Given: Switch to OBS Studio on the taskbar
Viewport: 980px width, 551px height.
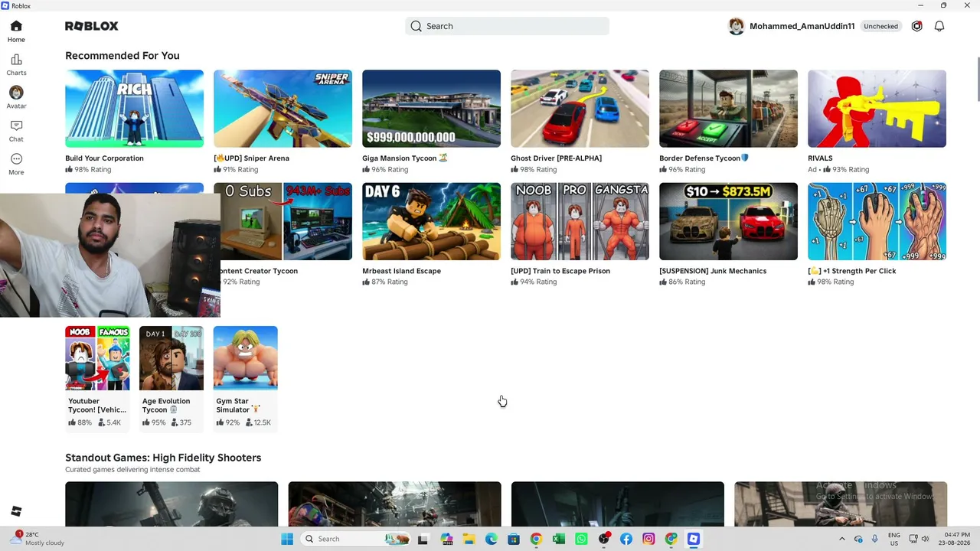Looking at the screenshot, I should coord(604,539).
